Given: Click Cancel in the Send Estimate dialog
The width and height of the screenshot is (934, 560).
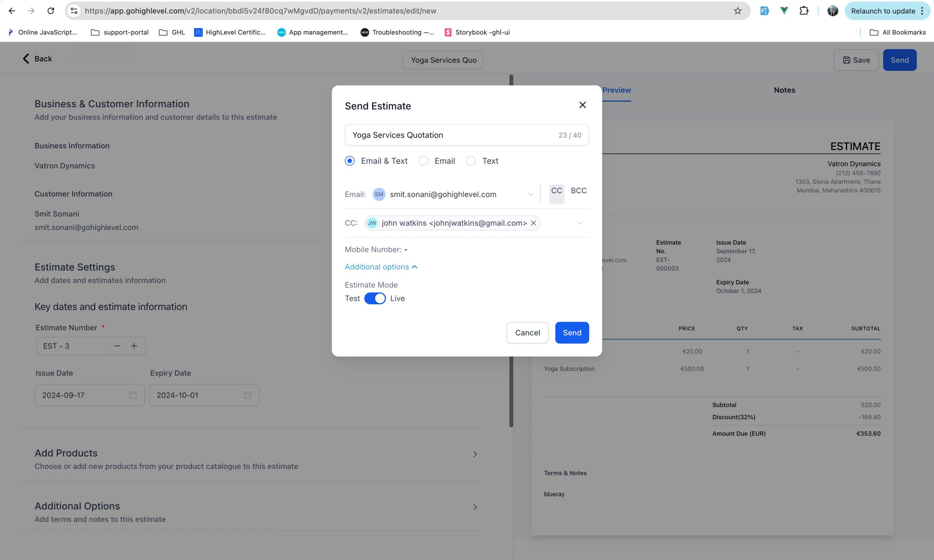Looking at the screenshot, I should (x=527, y=332).
